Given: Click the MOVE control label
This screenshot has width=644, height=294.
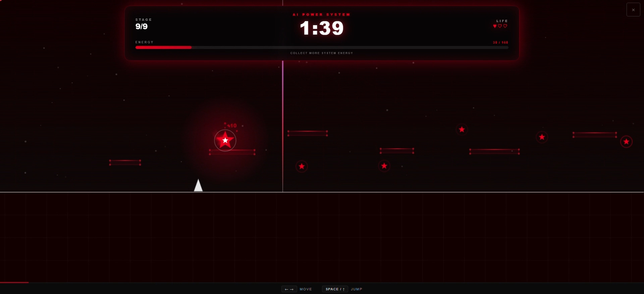Looking at the screenshot, I should pyautogui.click(x=306, y=289).
